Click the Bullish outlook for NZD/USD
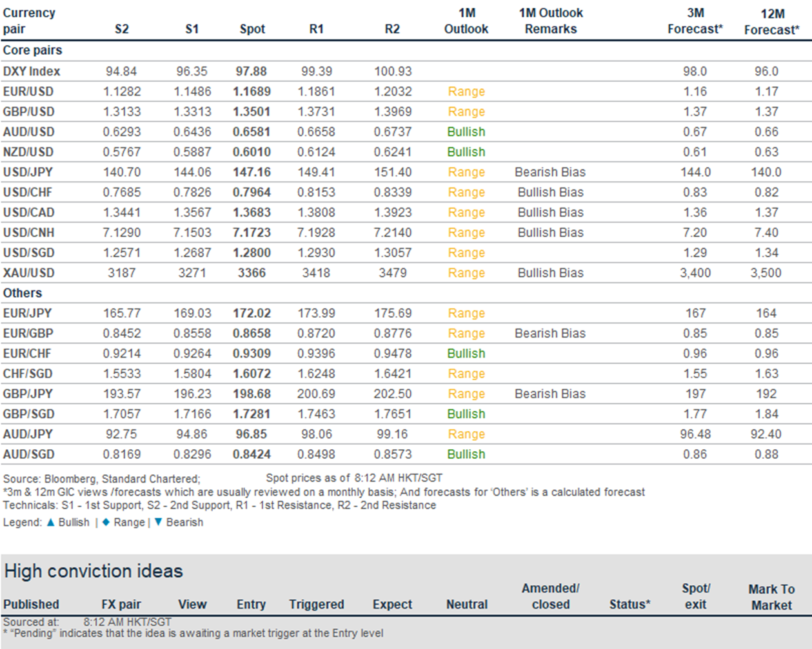This screenshot has width=812, height=649. click(x=466, y=152)
